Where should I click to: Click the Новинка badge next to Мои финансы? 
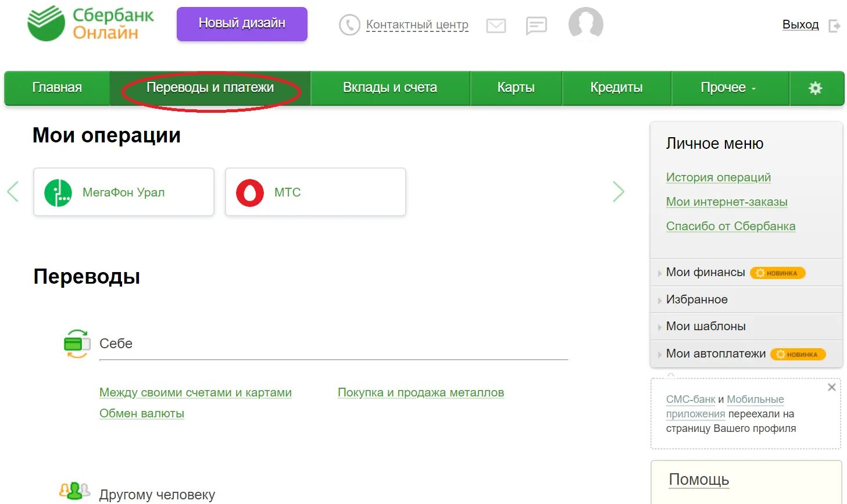[777, 273]
